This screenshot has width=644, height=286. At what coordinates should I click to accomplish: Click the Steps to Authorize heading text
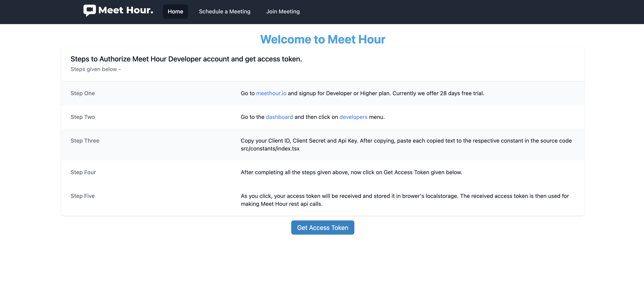pos(186,59)
